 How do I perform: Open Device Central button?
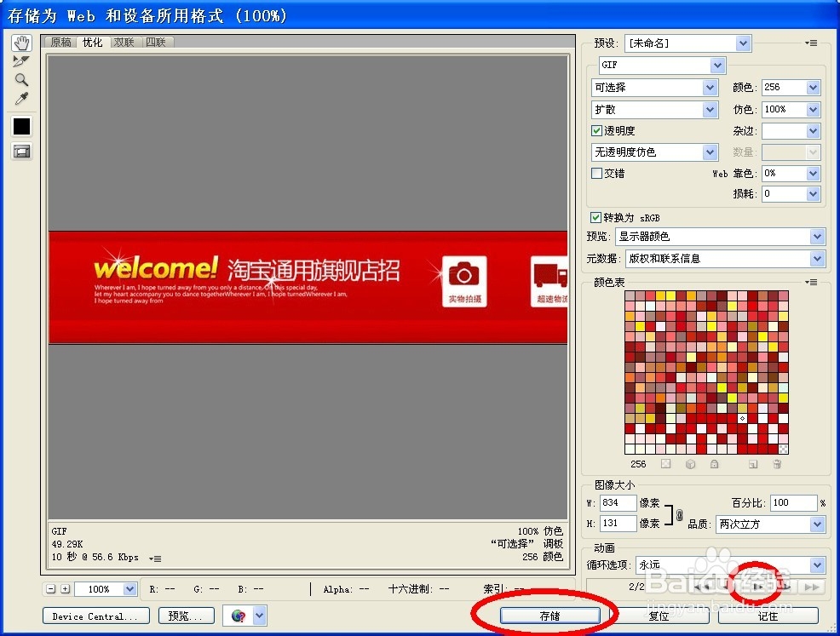pos(96,616)
